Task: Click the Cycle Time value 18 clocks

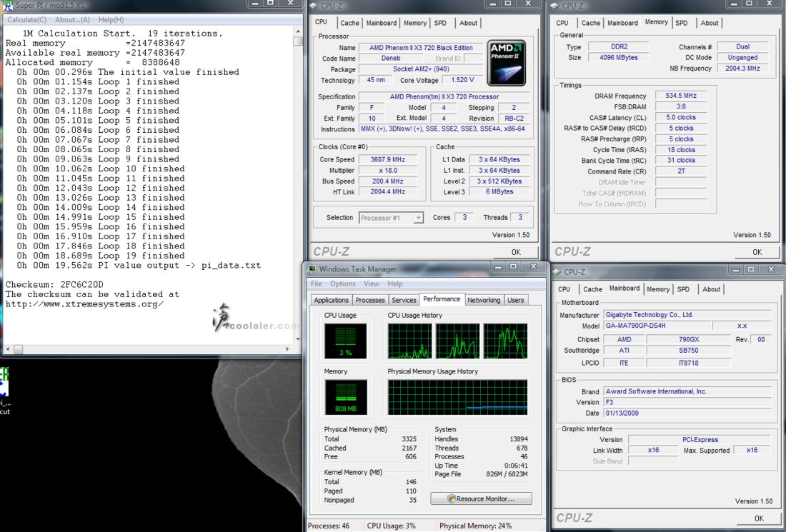Action: coord(681,150)
